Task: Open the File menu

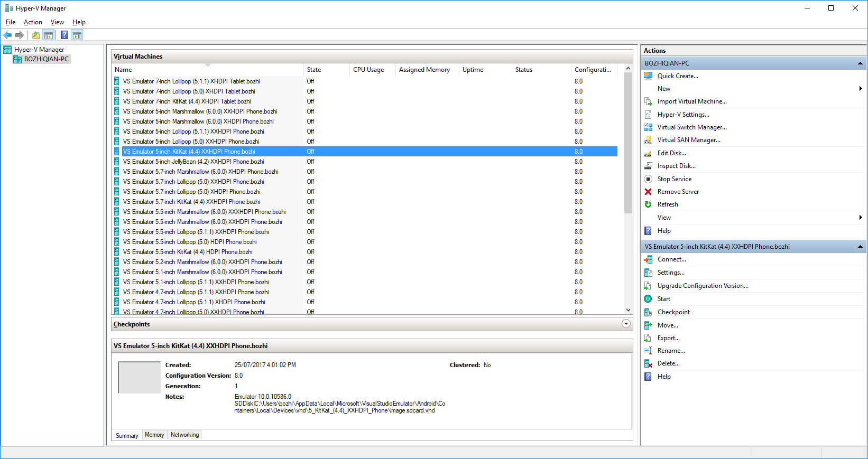Action: 11,22
